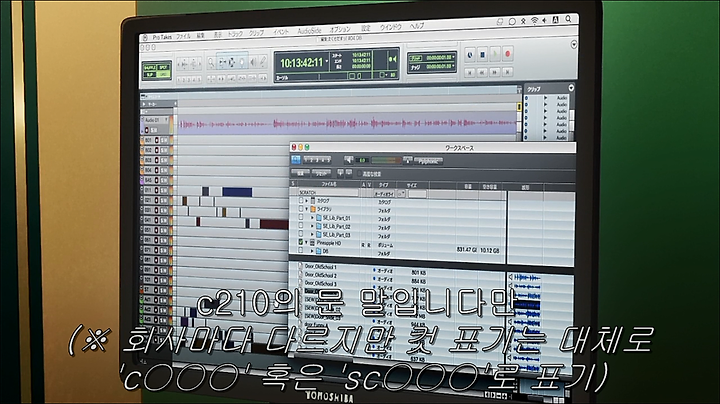
Task: Adjust the Workspace preview volume meter
Action: pyautogui.click(x=386, y=160)
